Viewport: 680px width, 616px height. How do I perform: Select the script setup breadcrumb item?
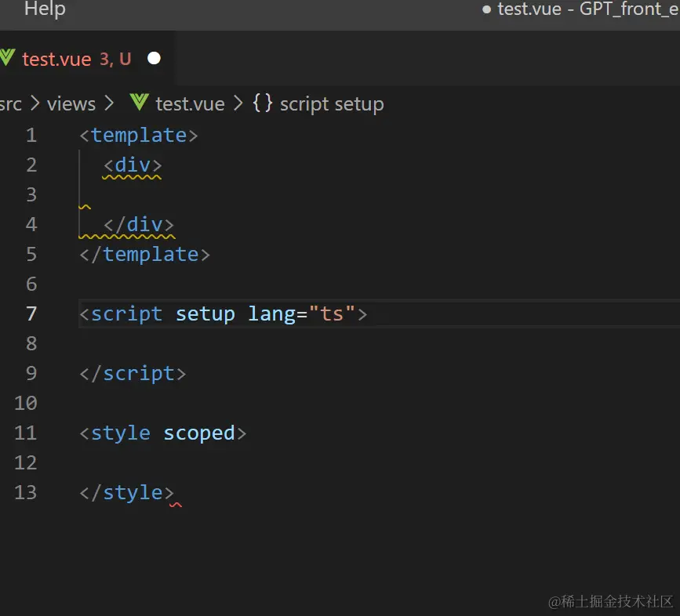(x=332, y=103)
